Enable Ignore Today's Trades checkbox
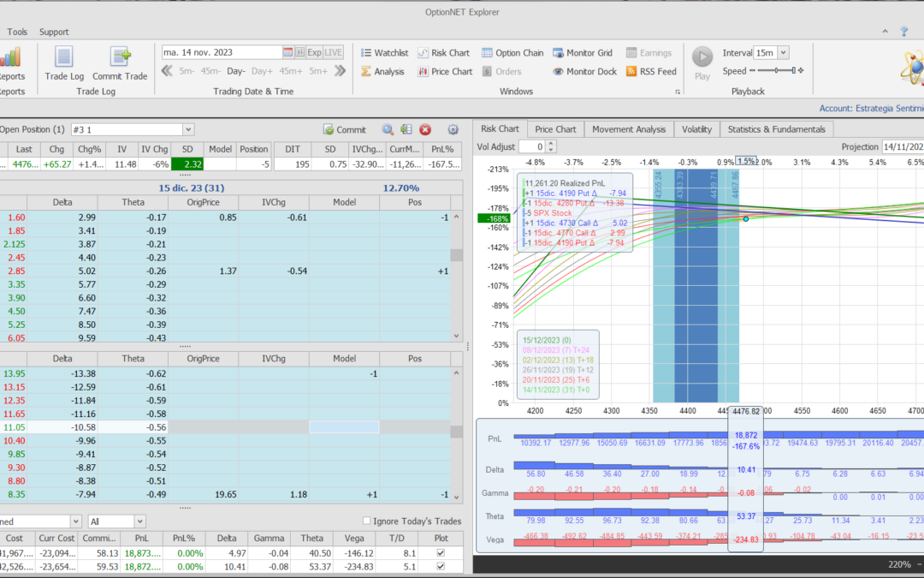924x578 pixels. pyautogui.click(x=367, y=521)
